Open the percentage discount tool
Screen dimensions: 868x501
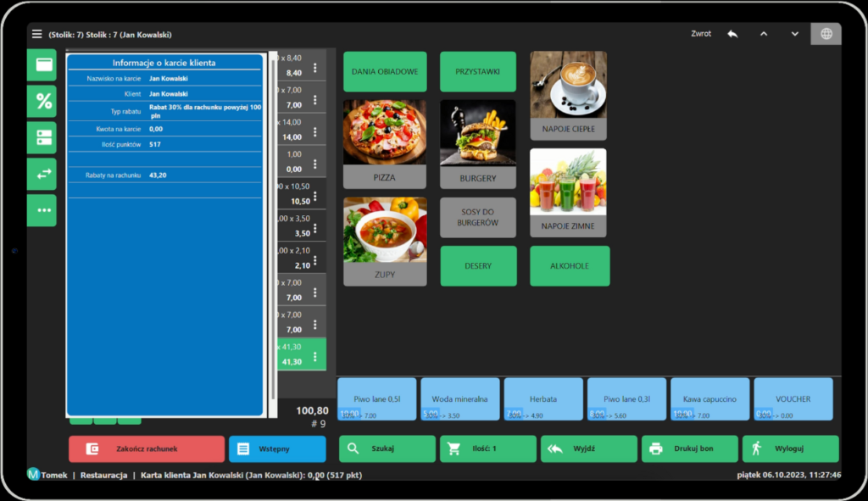coord(41,101)
